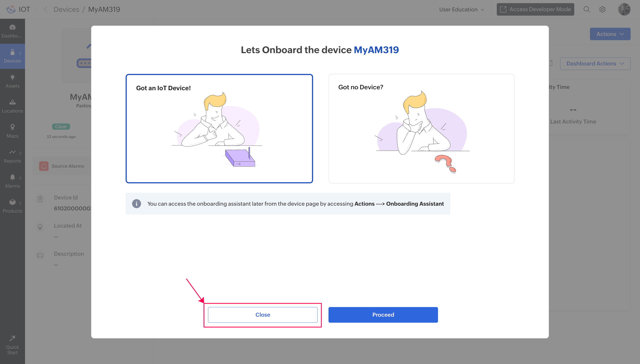Click the Source Alarms bell icon
The height and width of the screenshot is (364, 640).
pos(44,166)
